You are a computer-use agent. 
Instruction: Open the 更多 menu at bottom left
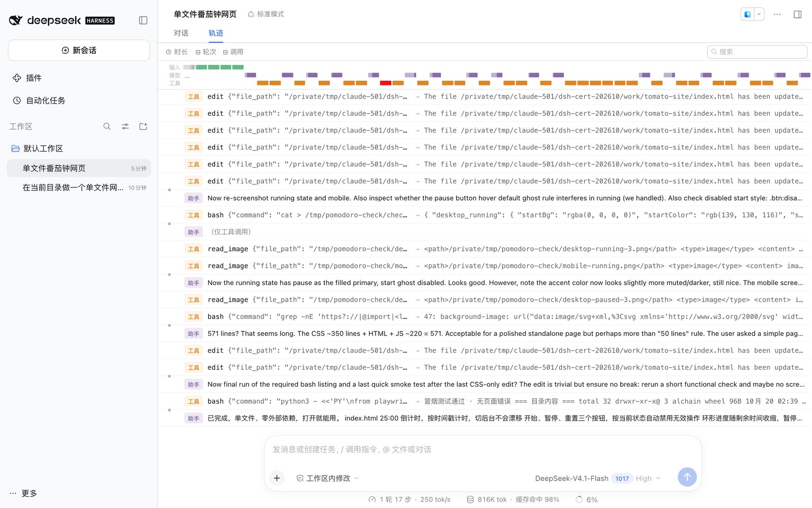tap(23, 493)
